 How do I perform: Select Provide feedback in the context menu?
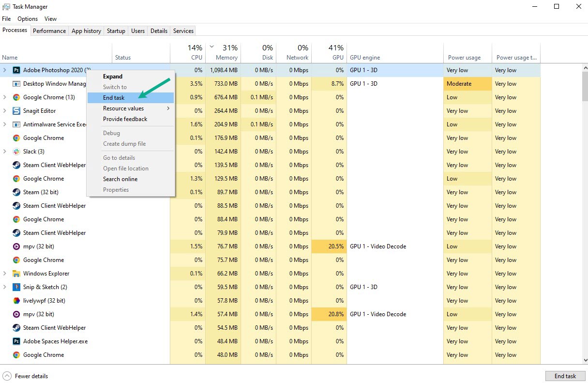(131, 119)
